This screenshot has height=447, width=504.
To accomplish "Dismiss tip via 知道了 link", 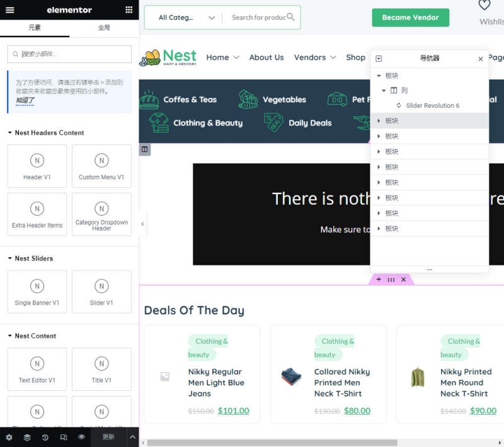I will pyautogui.click(x=25, y=101).
